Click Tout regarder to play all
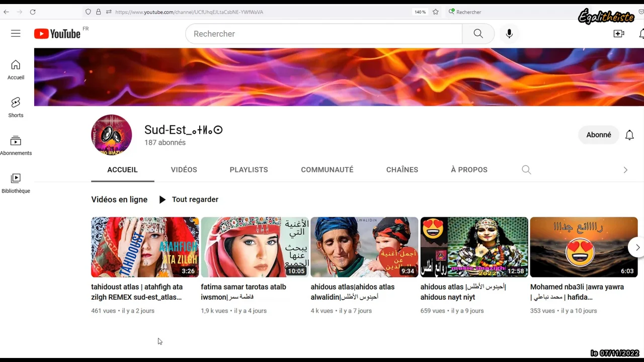The width and height of the screenshot is (644, 362). 195,200
